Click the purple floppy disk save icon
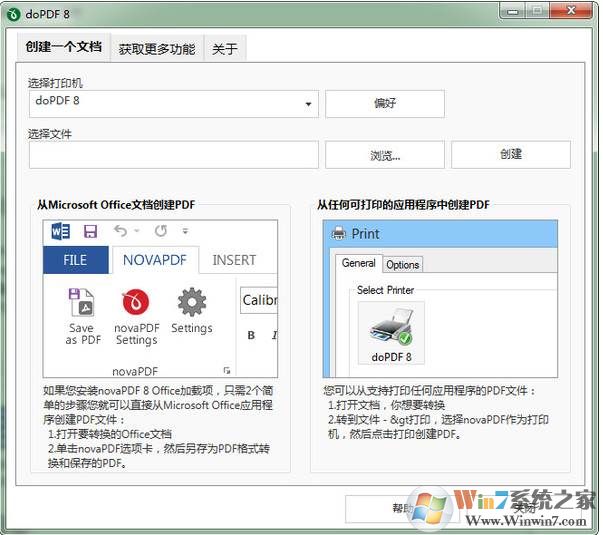This screenshot has width=603, height=535. coord(90,231)
